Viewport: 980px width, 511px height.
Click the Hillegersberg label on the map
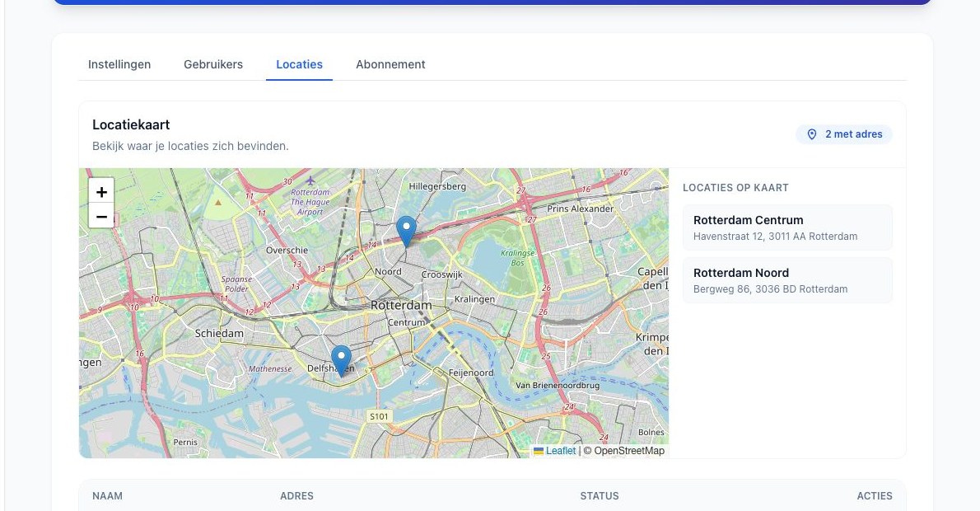(437, 186)
